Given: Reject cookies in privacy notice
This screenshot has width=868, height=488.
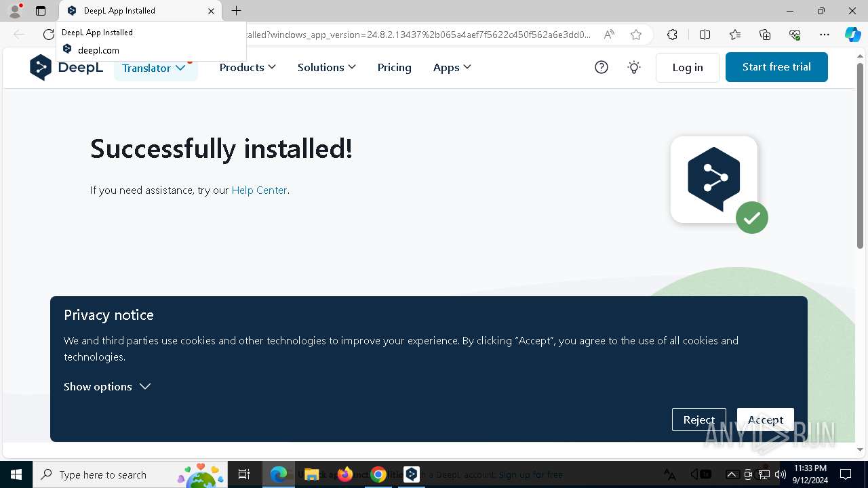Looking at the screenshot, I should point(699,420).
